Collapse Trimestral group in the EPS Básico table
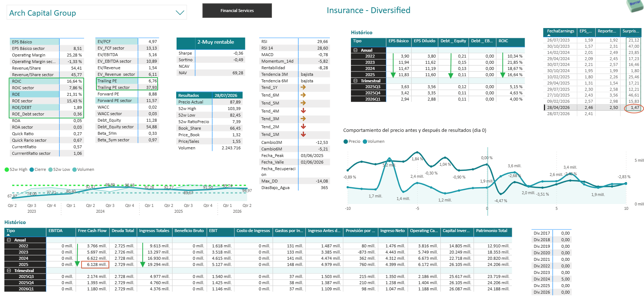The height and width of the screenshot is (302, 644). click(355, 81)
